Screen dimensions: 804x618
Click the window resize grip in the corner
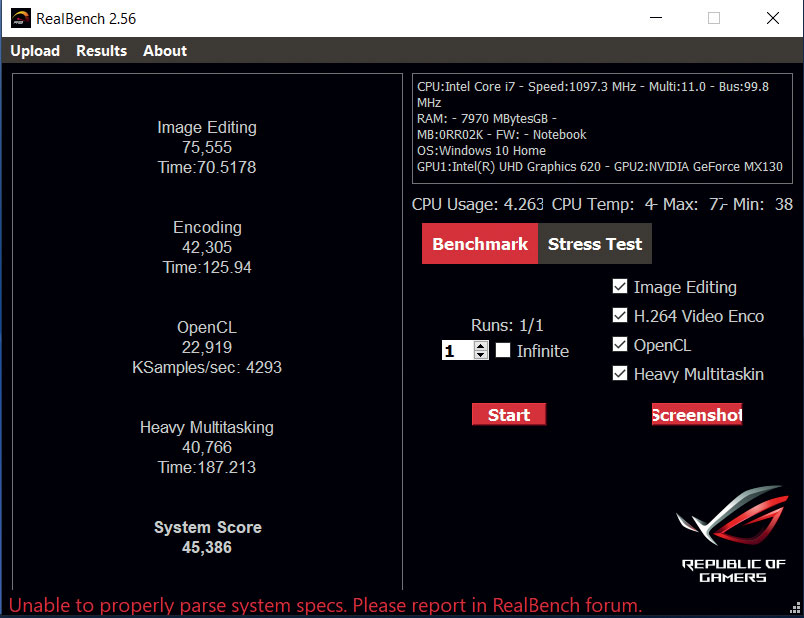[795, 608]
